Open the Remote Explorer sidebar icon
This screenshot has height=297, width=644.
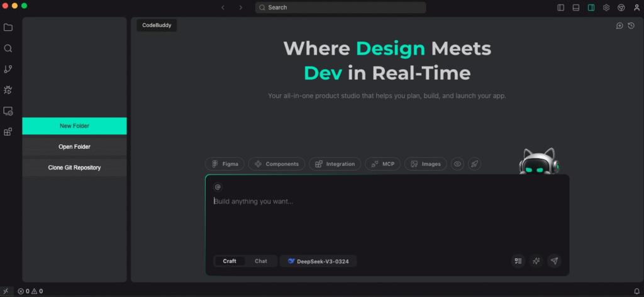(x=8, y=111)
